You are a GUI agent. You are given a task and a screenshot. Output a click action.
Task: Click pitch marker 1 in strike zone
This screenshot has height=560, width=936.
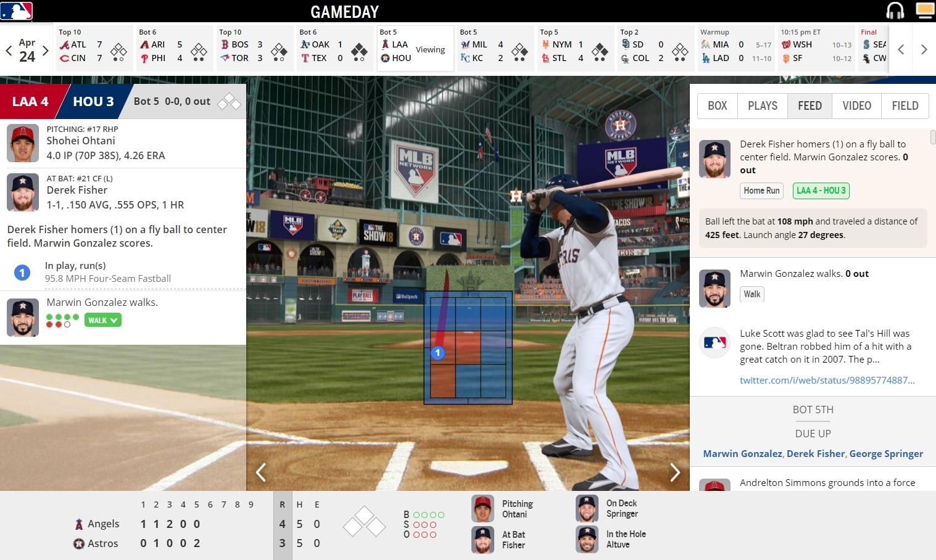(x=437, y=353)
